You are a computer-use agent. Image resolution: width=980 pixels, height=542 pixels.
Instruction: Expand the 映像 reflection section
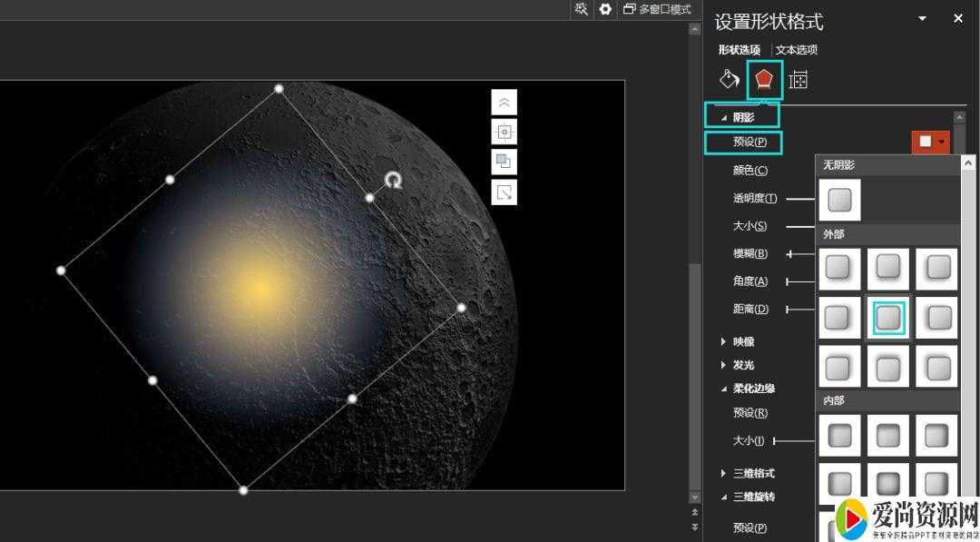743,342
